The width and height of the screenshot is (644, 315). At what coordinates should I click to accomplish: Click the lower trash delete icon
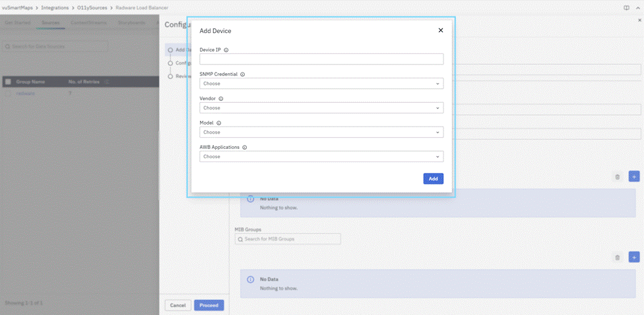617,258
